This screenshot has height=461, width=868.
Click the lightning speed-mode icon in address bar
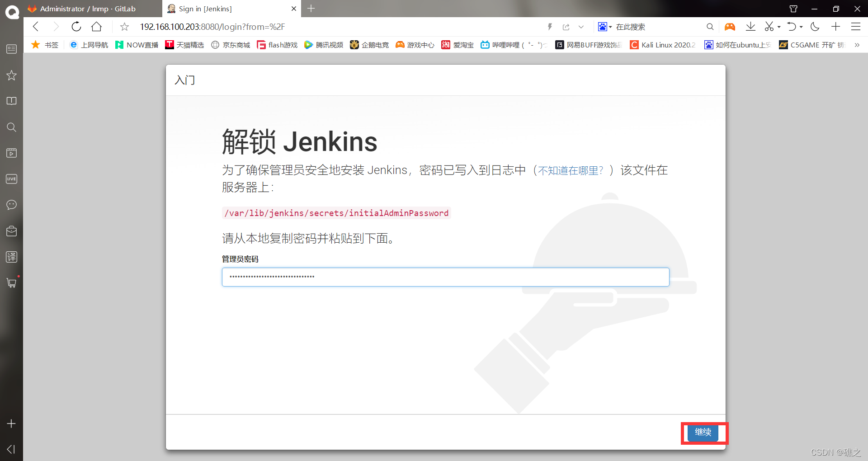(550, 27)
